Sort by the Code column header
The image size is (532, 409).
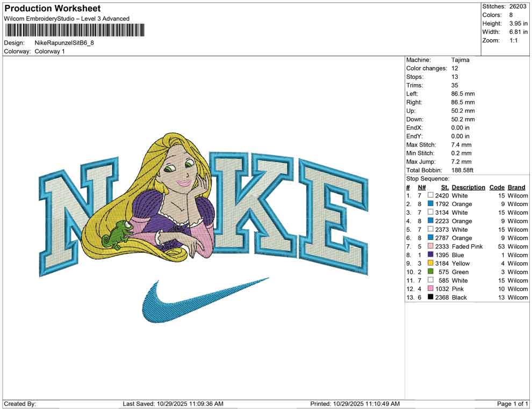pyautogui.click(x=497, y=187)
